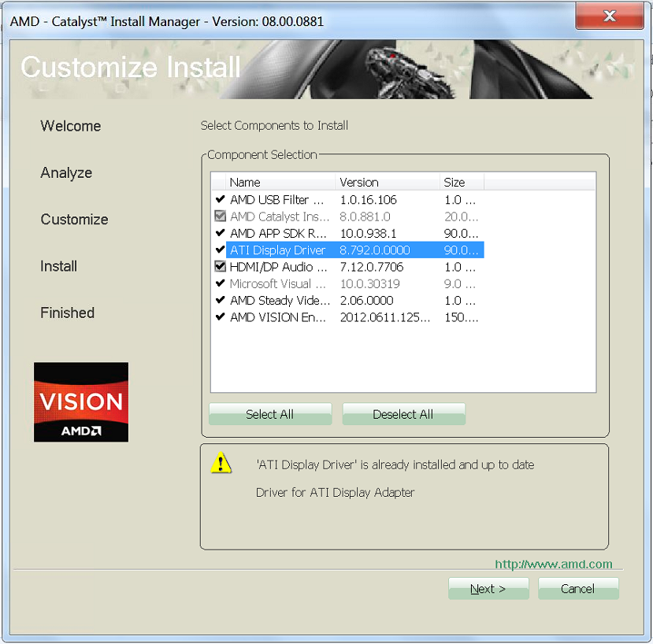Click the 'Driver for ATI Display Adapter' description
The height and width of the screenshot is (644, 653).
(336, 493)
